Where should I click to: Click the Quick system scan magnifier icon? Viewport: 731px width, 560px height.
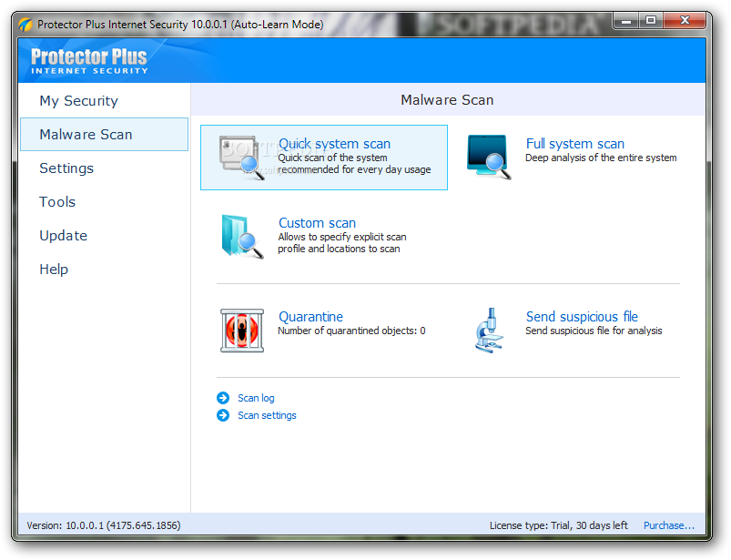click(241, 158)
